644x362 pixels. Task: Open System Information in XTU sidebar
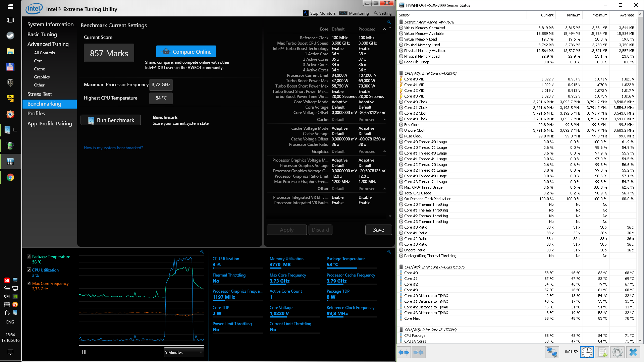pos(50,24)
